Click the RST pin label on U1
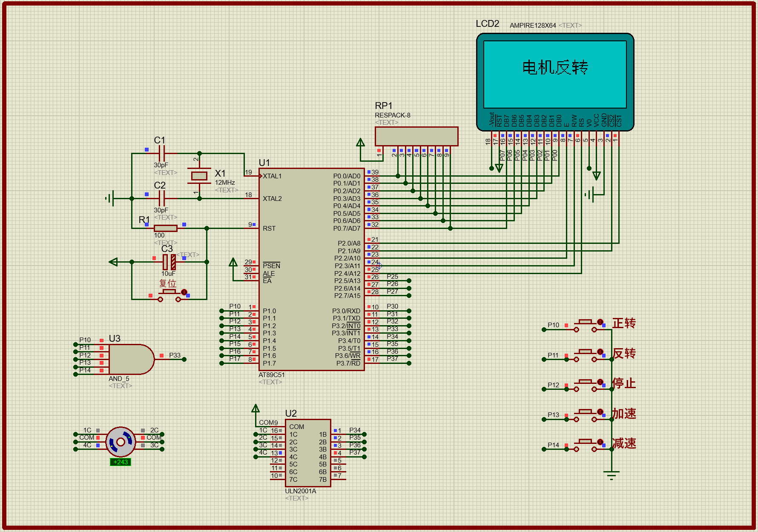The height and width of the screenshot is (532, 758). [269, 229]
